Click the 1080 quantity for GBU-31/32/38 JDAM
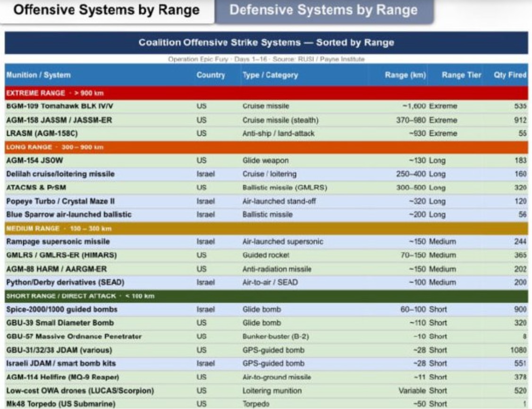 (518, 350)
